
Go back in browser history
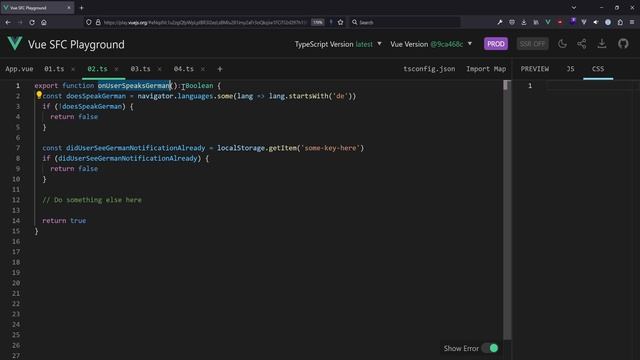point(8,22)
